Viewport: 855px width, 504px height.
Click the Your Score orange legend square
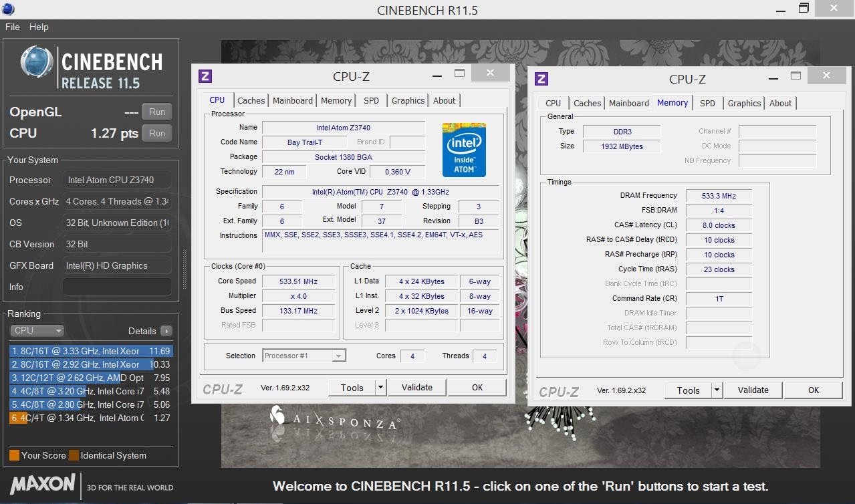point(14,455)
